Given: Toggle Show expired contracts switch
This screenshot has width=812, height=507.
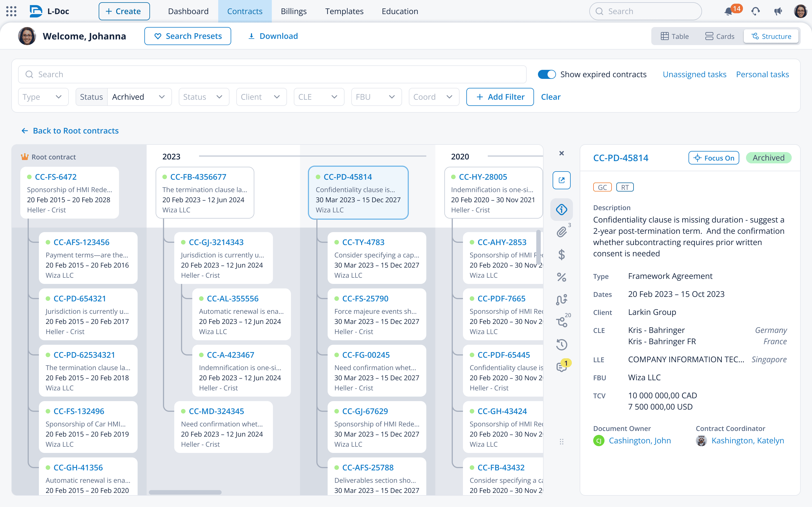Looking at the screenshot, I should click(547, 74).
